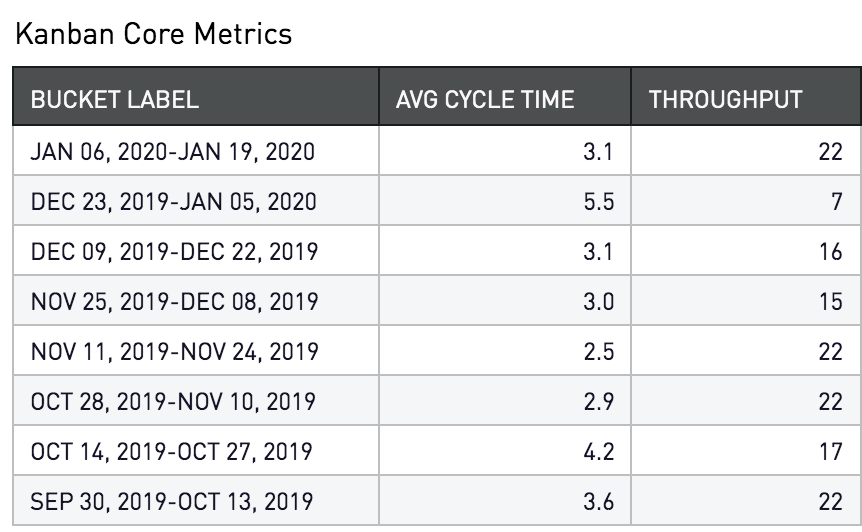
Task: Click the Oct 14, 2019-Oct 27, 2019 bucket
Action: (x=172, y=452)
